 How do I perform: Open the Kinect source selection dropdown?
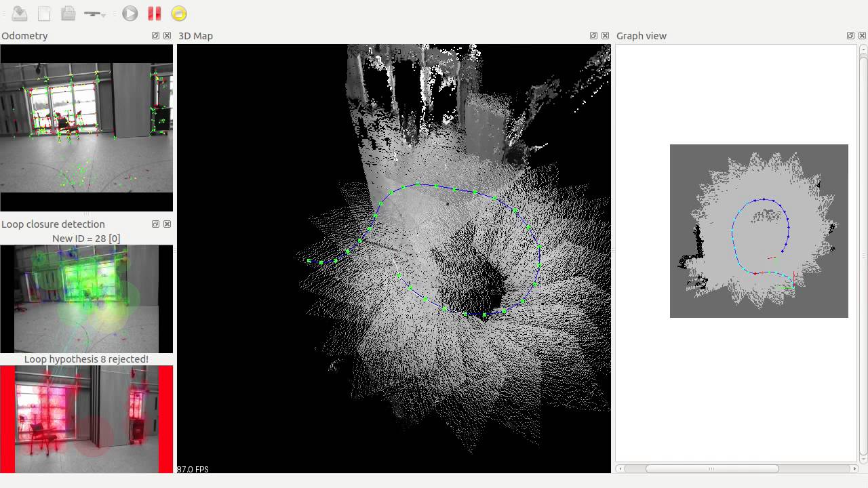95,14
